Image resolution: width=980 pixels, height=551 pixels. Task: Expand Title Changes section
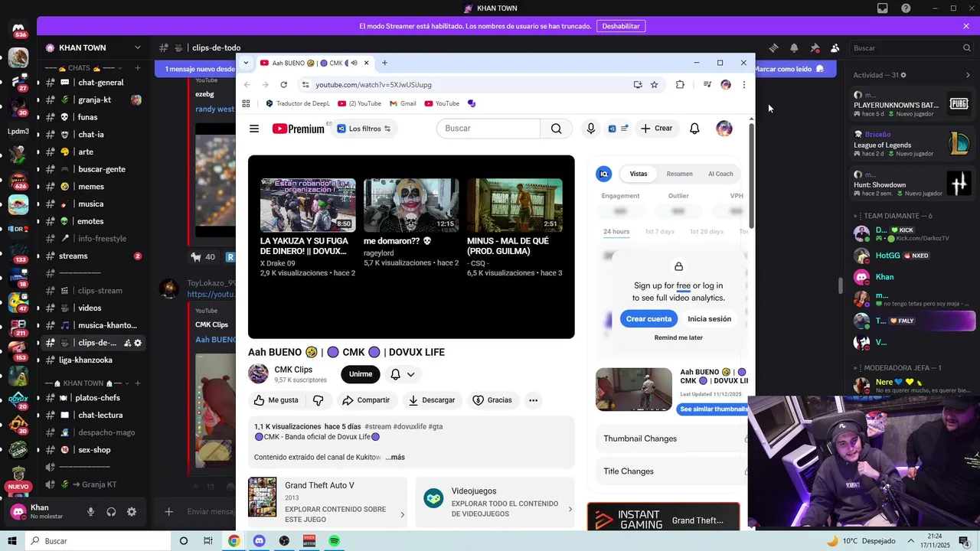coord(671,471)
